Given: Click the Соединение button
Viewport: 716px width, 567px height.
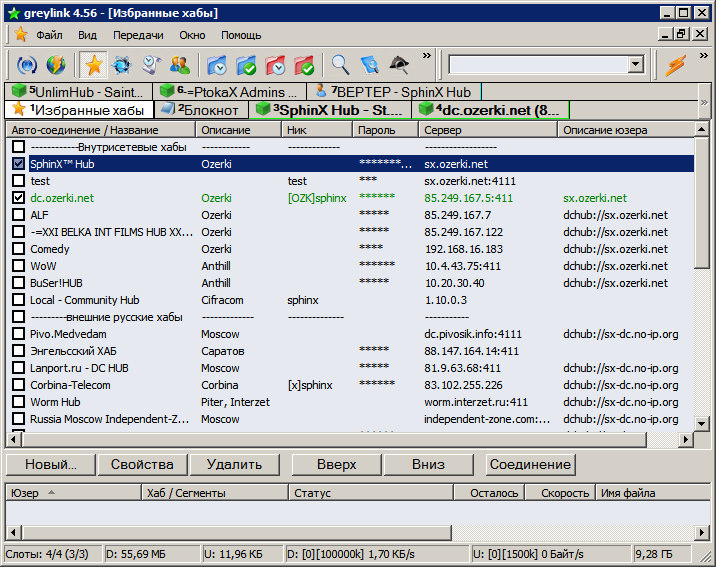Looking at the screenshot, I should [530, 464].
